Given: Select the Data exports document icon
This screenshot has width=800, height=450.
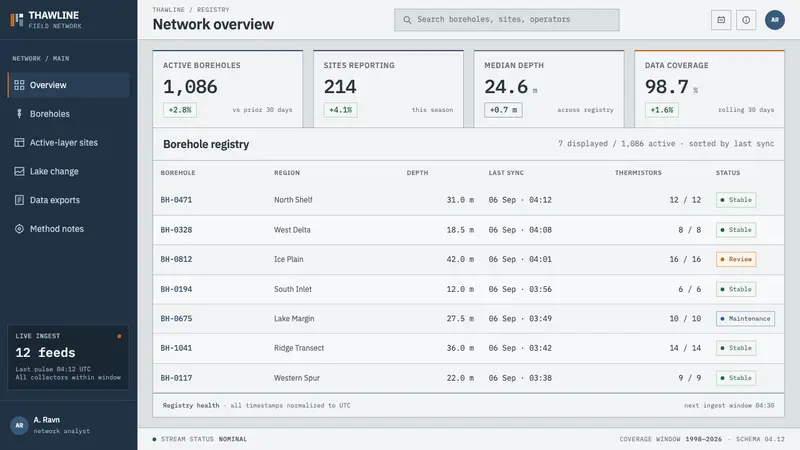Looking at the screenshot, I should 19,200.
